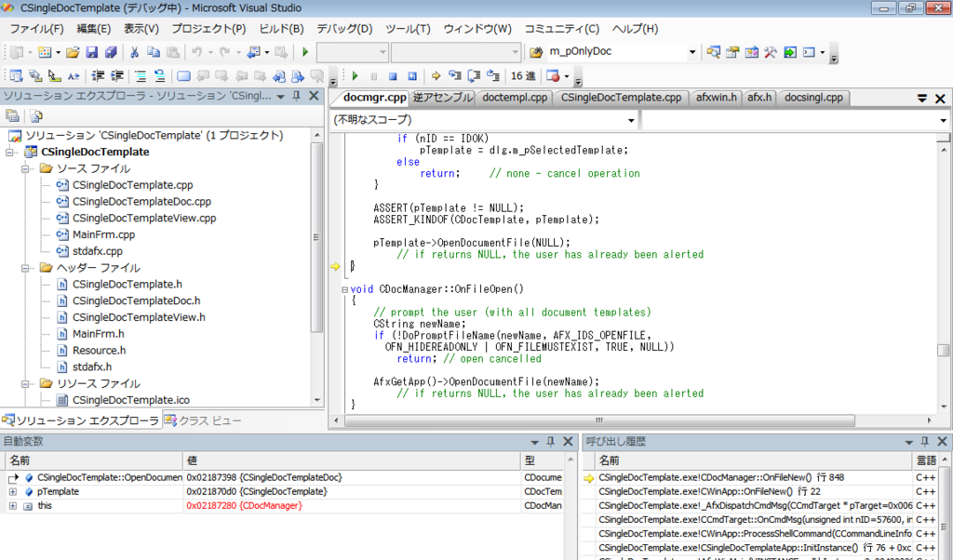Pin the 自動変数 panel with pushpin icon
Image resolution: width=953 pixels, height=560 pixels.
pos(551,442)
